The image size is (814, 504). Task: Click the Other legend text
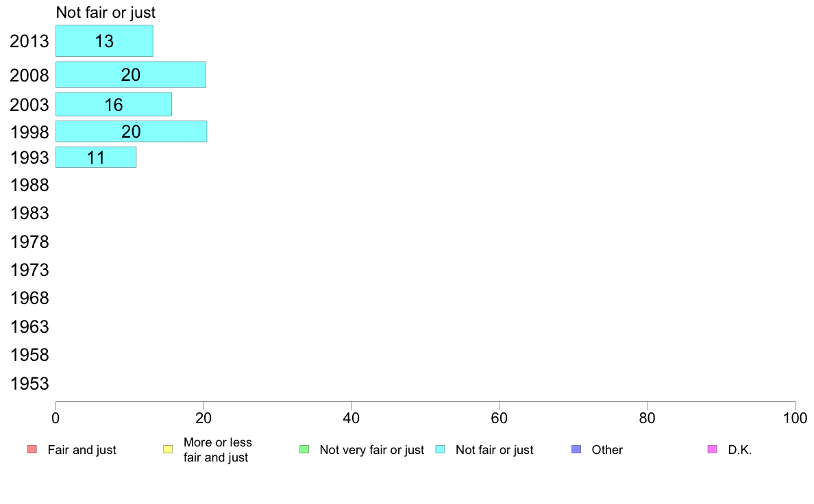[607, 450]
